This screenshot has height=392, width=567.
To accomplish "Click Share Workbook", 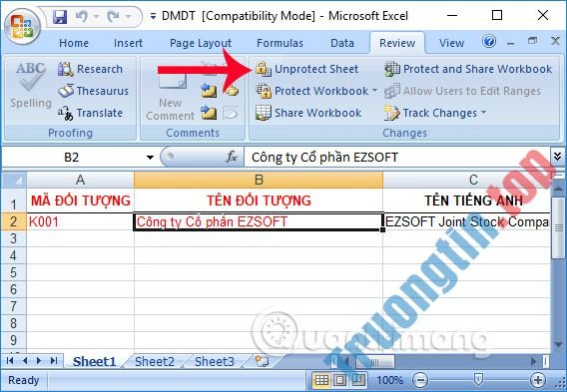I will [308, 113].
